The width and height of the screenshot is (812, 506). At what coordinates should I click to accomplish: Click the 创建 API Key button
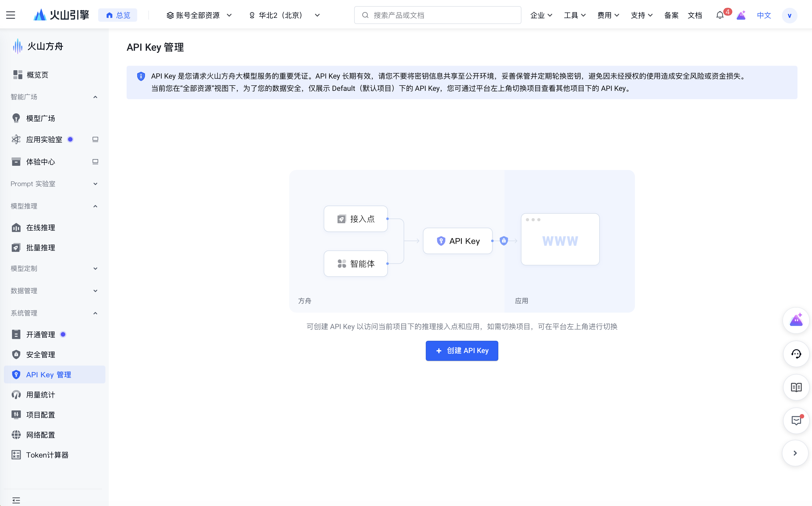462,351
